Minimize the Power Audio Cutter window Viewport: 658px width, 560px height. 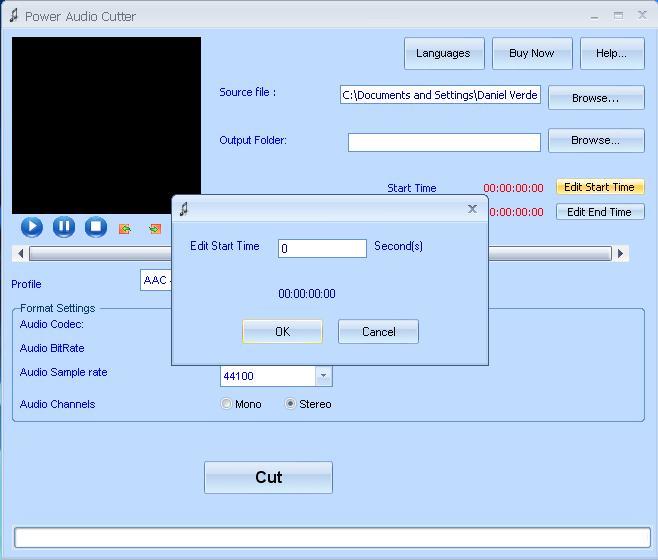click(x=594, y=16)
